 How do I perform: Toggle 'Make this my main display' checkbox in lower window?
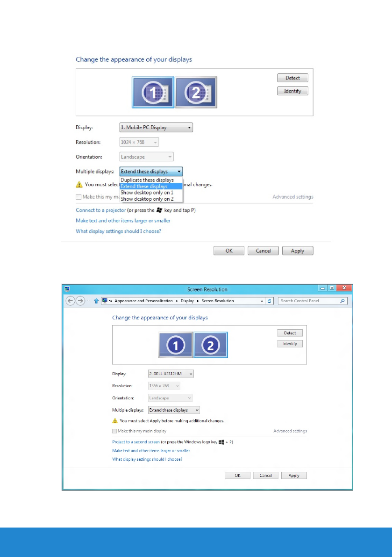115,431
